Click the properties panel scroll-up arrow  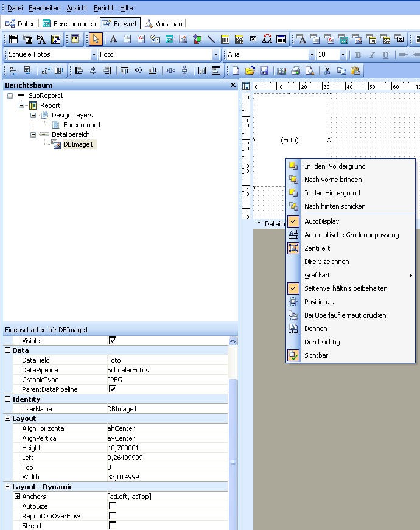tap(233, 341)
